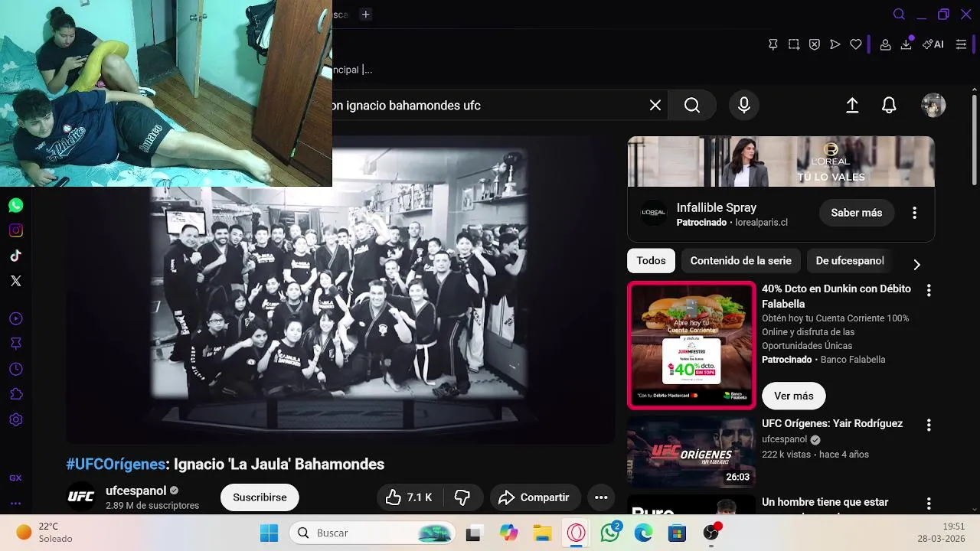Click the YouTube search magnifier button
Viewport: 980px width, 551px height.
(692, 106)
